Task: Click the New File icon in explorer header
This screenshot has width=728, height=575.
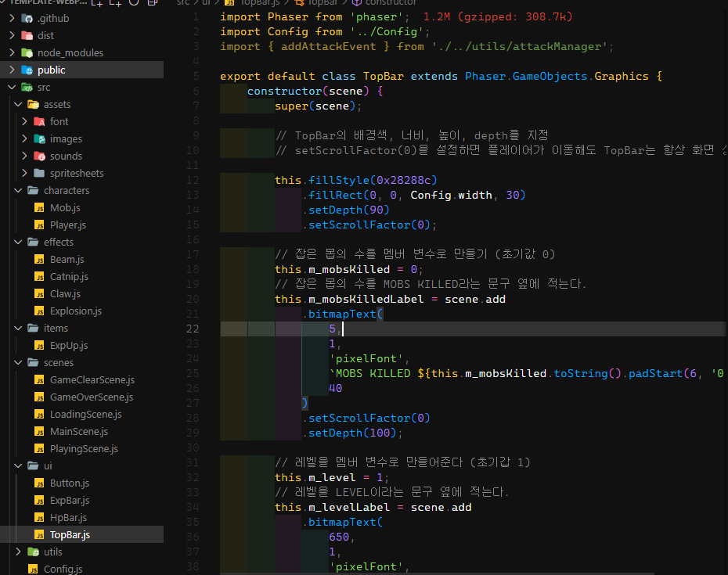Action: 97,3
